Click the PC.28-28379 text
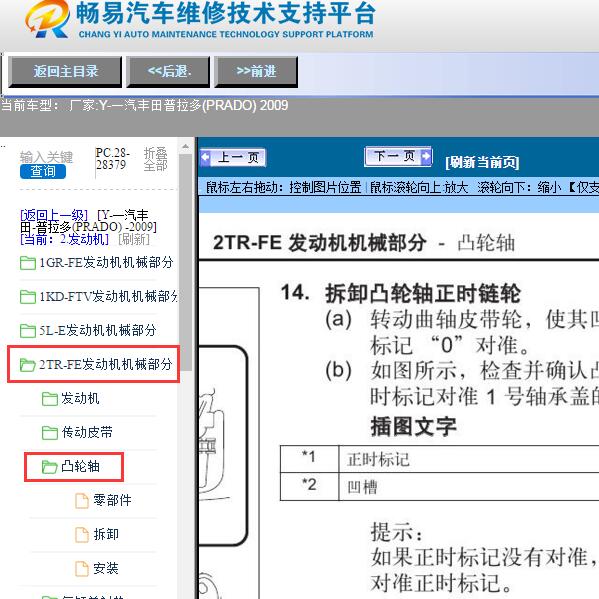 (113, 159)
